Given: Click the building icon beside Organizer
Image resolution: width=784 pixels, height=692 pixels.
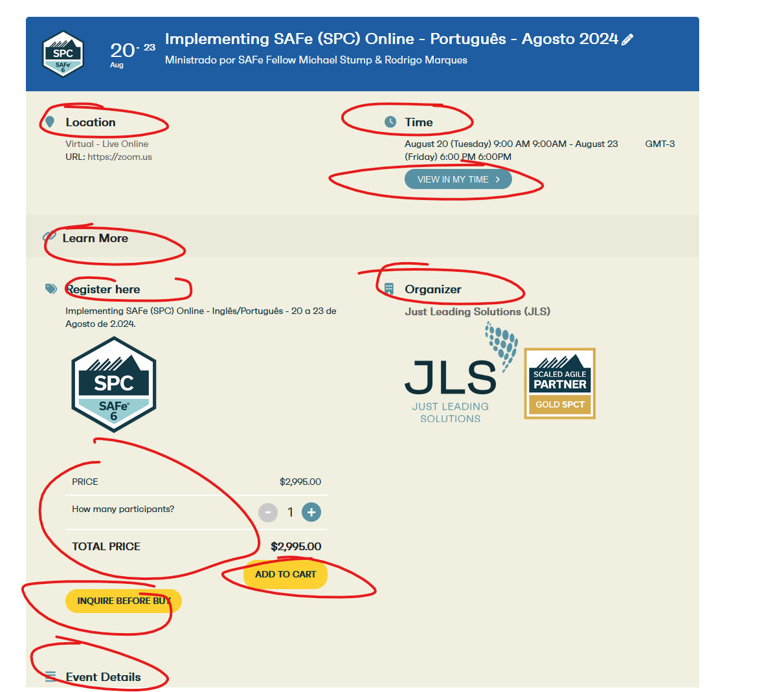Looking at the screenshot, I should (x=389, y=289).
